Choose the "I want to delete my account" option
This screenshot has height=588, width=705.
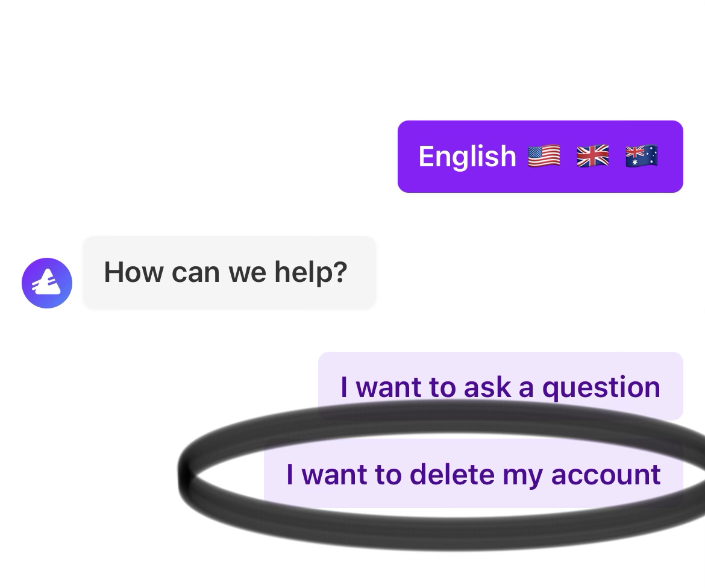474,474
